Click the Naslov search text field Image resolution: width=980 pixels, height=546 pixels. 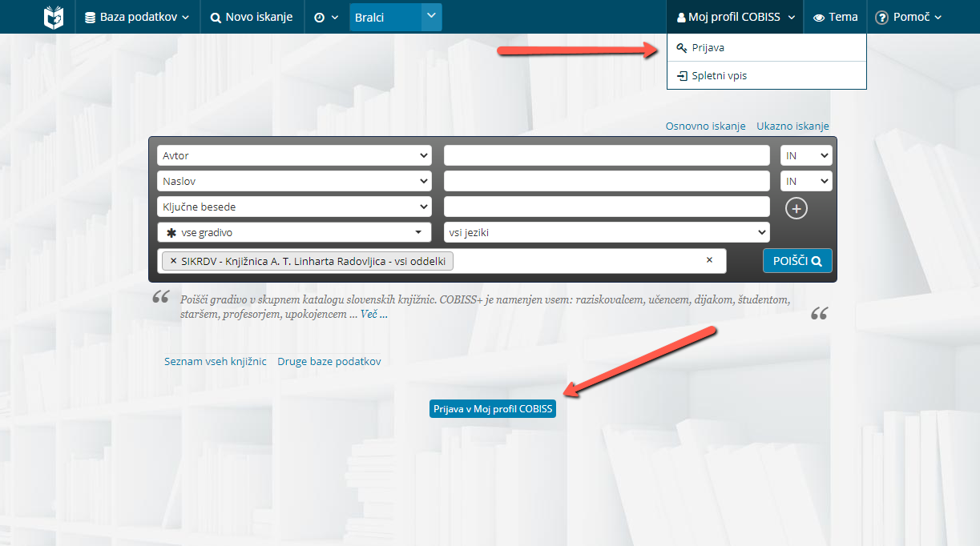607,181
